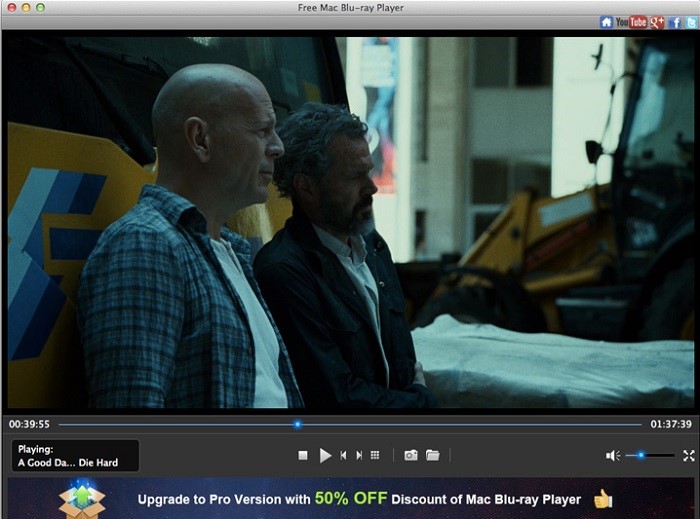Open the chapter grid menu icon
The image size is (700, 519).
375,455
